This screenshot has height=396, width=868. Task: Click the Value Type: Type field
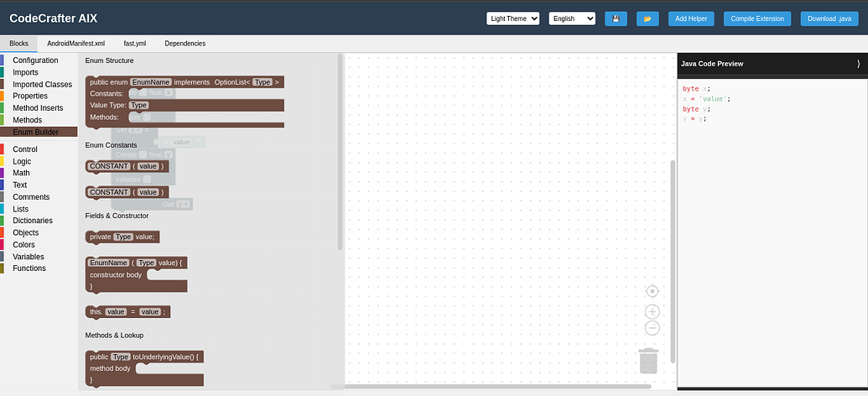pyautogui.click(x=139, y=105)
